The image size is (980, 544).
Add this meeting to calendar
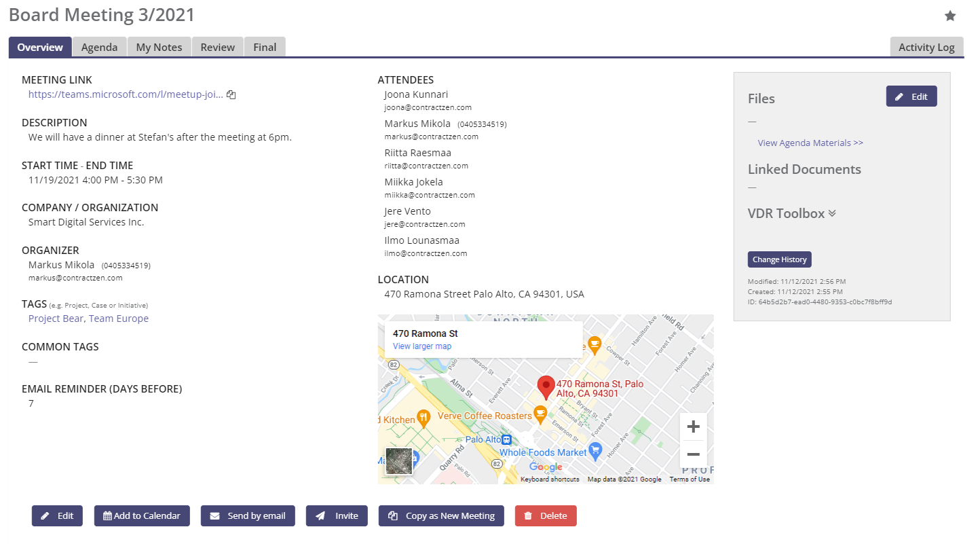pyautogui.click(x=142, y=515)
